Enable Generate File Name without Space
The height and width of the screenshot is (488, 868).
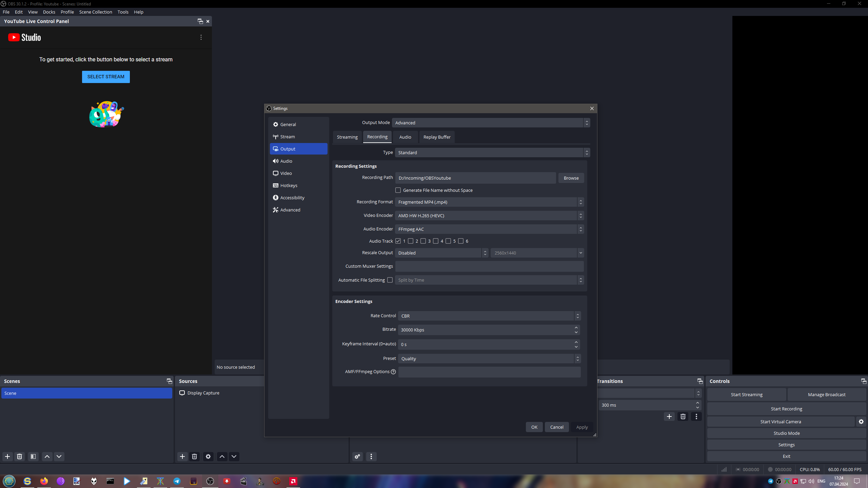click(398, 190)
